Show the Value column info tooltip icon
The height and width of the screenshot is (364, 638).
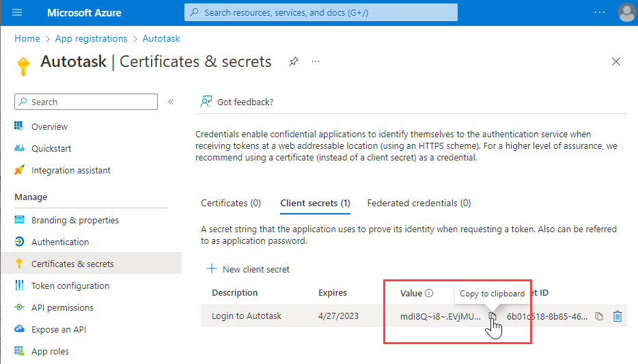coord(429,293)
